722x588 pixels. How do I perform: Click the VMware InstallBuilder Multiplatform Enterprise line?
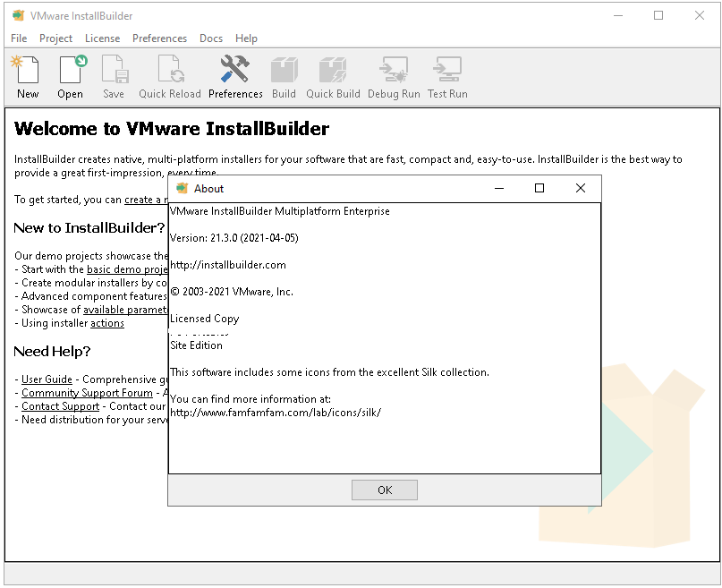(280, 211)
